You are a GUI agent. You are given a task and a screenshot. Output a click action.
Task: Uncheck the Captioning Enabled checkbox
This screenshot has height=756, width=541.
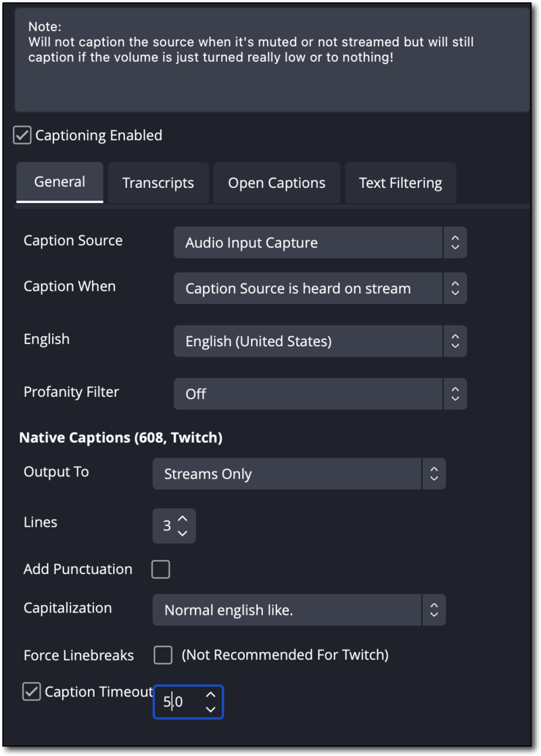pyautogui.click(x=22, y=135)
